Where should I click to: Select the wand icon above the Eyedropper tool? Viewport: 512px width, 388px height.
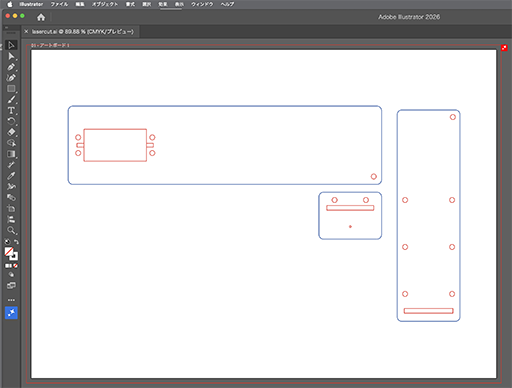click(11, 165)
